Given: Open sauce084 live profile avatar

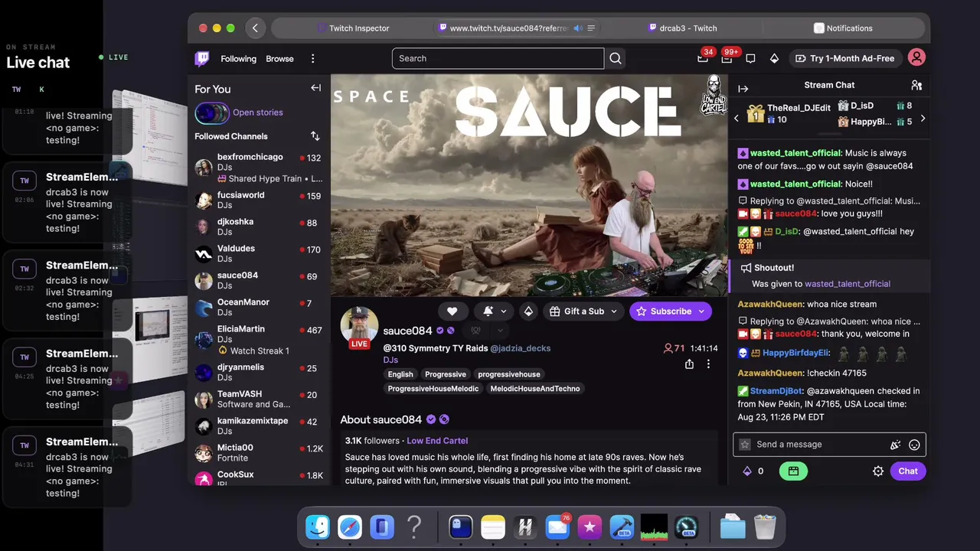Looking at the screenshot, I should tap(359, 327).
